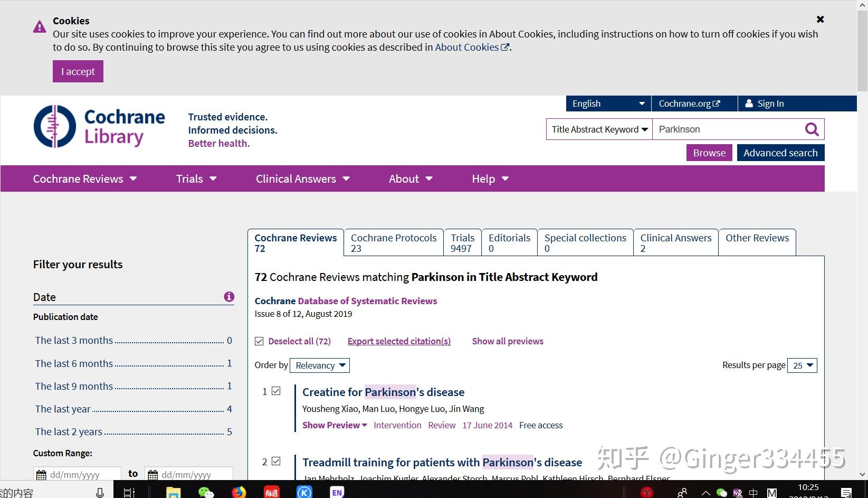Image resolution: width=868 pixels, height=498 pixels.
Task: Click the warning triangle in the Cookies banner
Action: (x=39, y=26)
